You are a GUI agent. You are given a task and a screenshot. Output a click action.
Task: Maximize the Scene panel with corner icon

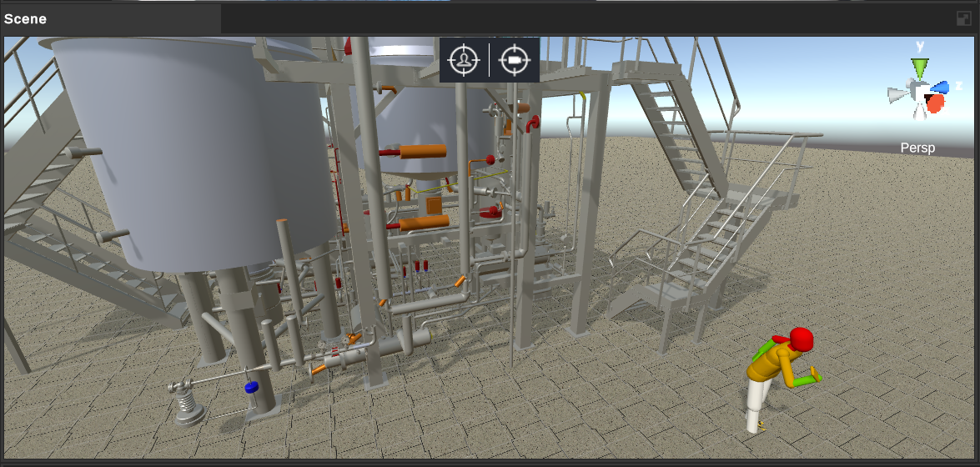pos(964,18)
